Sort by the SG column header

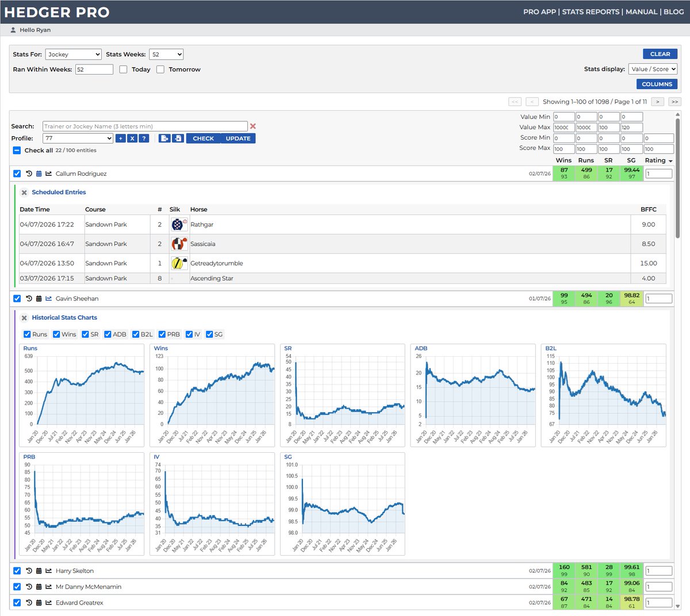pyautogui.click(x=631, y=160)
